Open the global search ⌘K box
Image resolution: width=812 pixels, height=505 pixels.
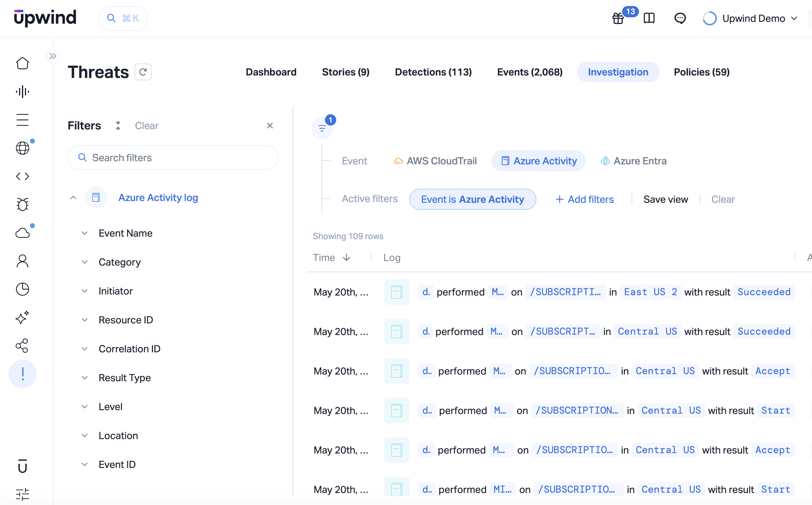(x=123, y=18)
